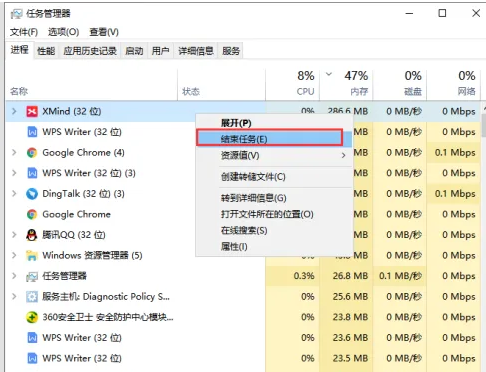The image size is (486, 372).
Task: Open the 选项(O) menu
Action: pos(63,32)
